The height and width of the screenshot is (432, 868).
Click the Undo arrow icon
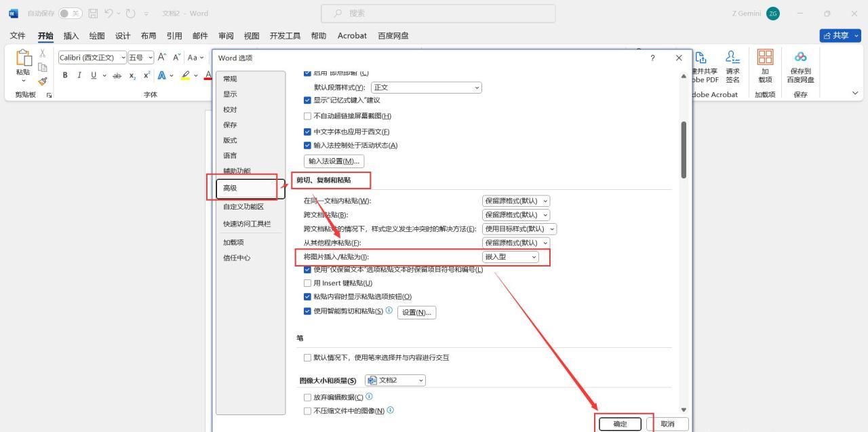(110, 14)
